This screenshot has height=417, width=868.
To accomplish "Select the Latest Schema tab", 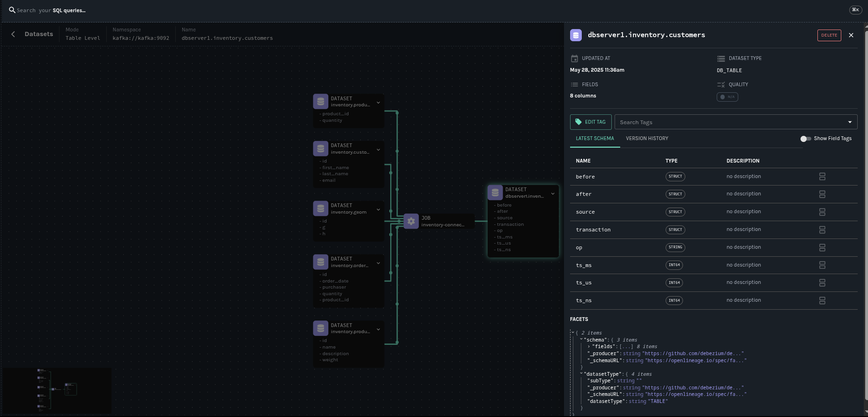I will (594, 139).
